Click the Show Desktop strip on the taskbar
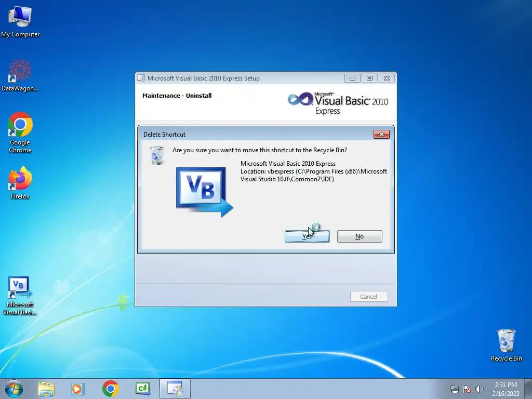This screenshot has height=399, width=532. (x=529, y=389)
